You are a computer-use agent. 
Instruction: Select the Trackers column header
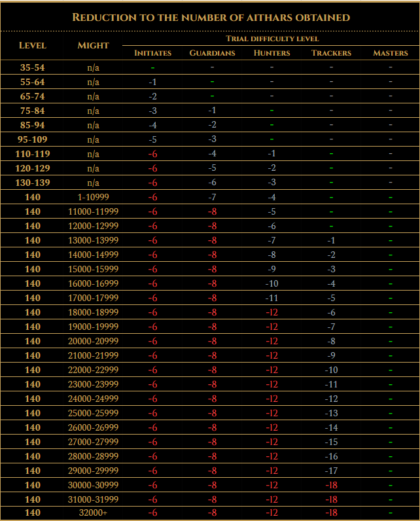pos(331,53)
